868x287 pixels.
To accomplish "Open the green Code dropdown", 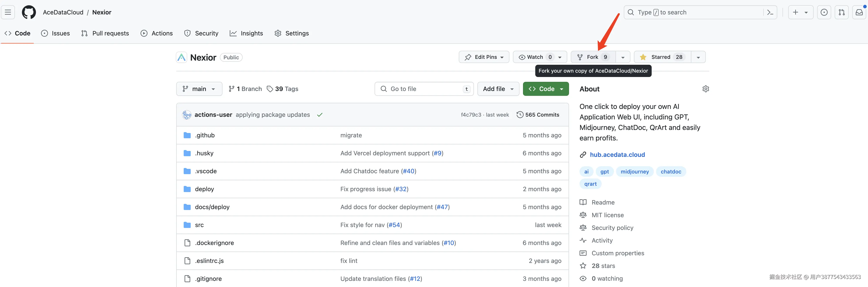I will pos(546,89).
